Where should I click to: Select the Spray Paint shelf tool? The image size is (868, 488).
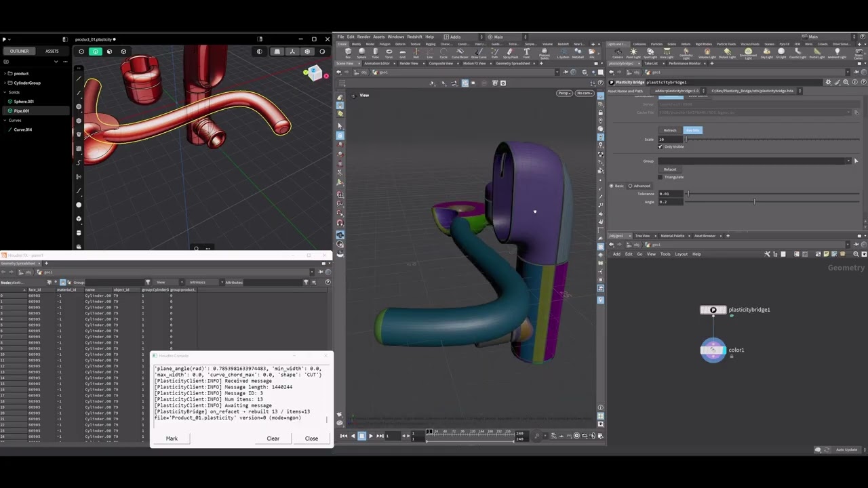point(511,52)
